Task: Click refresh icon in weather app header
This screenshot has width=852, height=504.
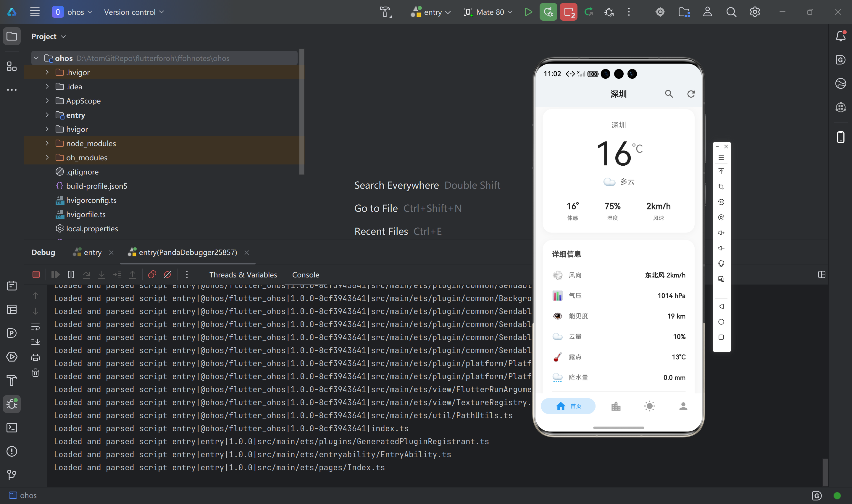Action: point(691,94)
